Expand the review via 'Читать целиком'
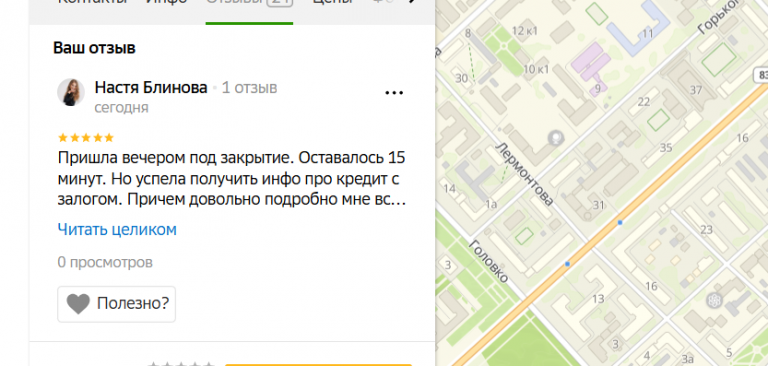Viewport: 768px width, 366px height. pos(117,229)
